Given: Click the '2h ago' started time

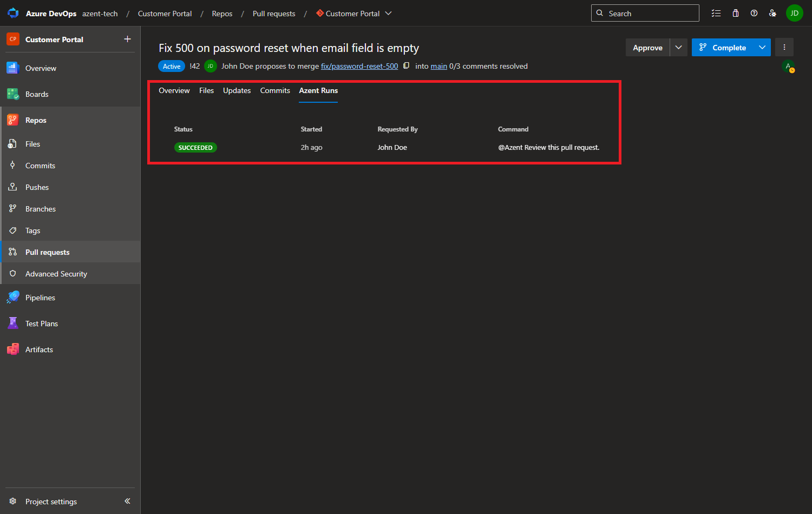Looking at the screenshot, I should (312, 147).
